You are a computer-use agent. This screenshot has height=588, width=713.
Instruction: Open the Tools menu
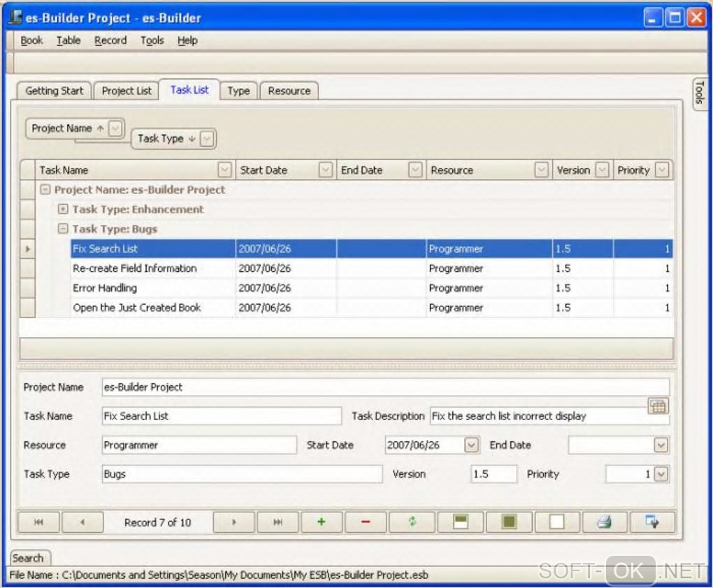point(152,41)
